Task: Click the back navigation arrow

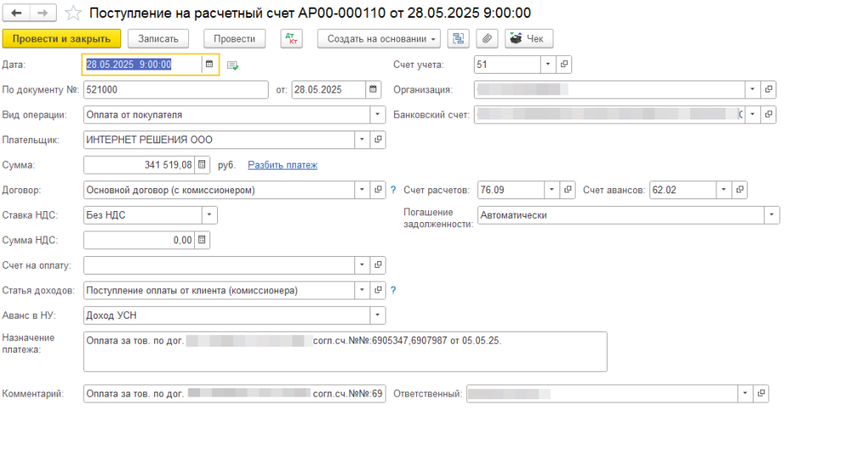Action: [17, 13]
